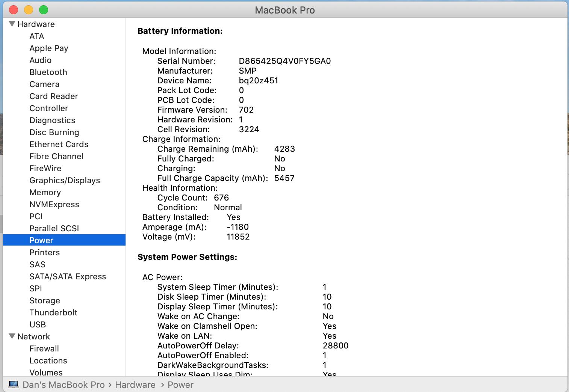Click the Cell Revision value 3224

249,129
